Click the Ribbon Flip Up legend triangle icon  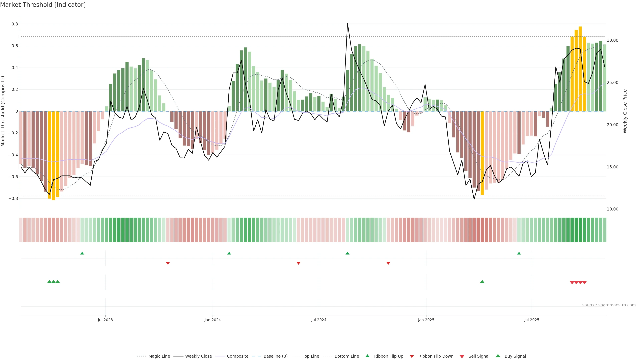[x=367, y=356]
